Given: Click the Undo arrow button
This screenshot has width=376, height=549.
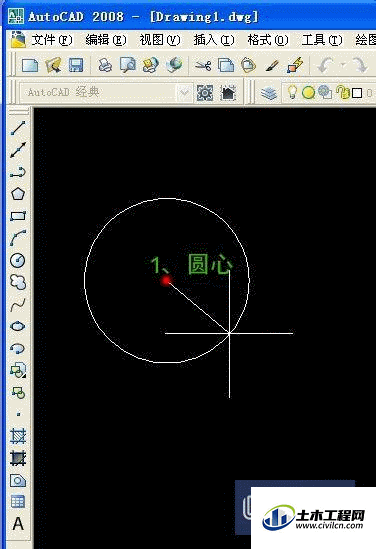Looking at the screenshot, I should click(325, 65).
